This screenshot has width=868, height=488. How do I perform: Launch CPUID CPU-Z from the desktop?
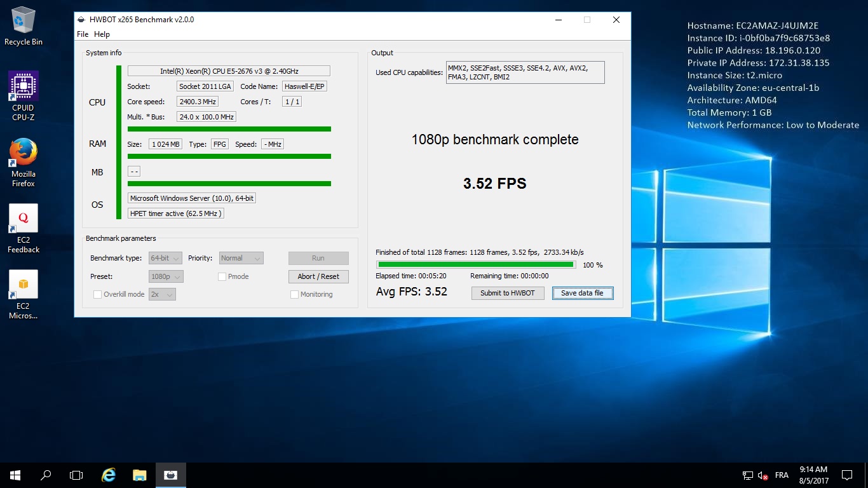pos(24,95)
